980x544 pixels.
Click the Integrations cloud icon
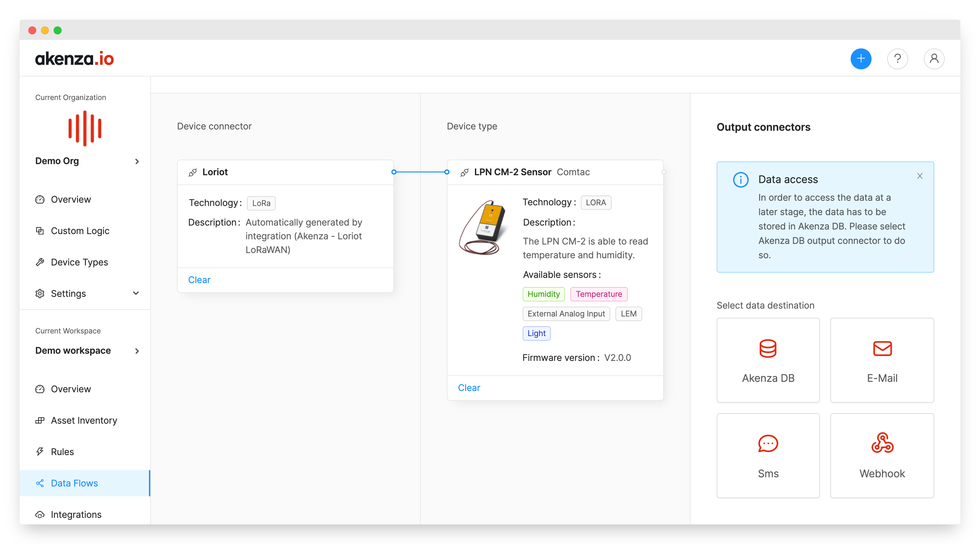[x=40, y=514]
